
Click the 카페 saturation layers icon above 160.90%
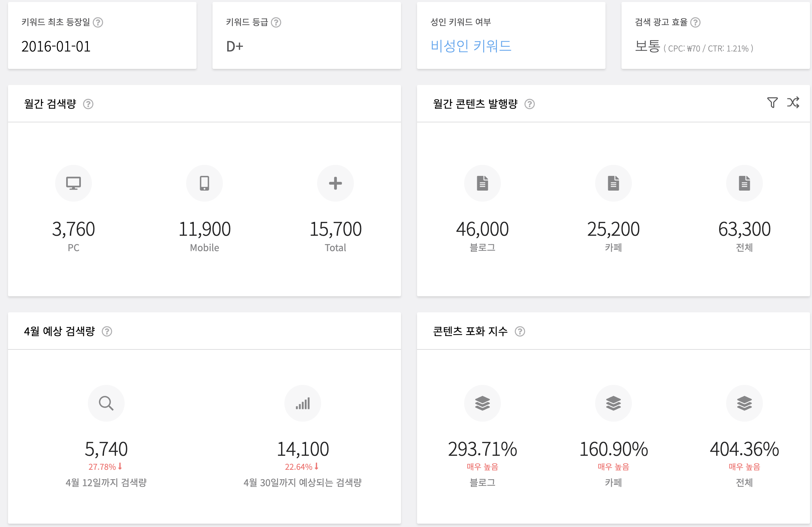coord(614,403)
